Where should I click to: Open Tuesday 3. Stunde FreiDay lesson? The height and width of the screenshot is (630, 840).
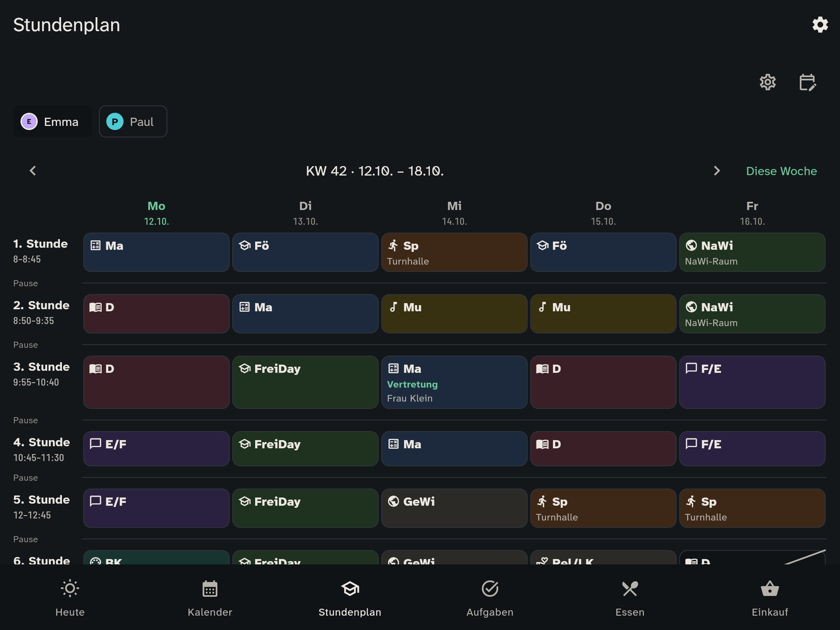click(305, 382)
